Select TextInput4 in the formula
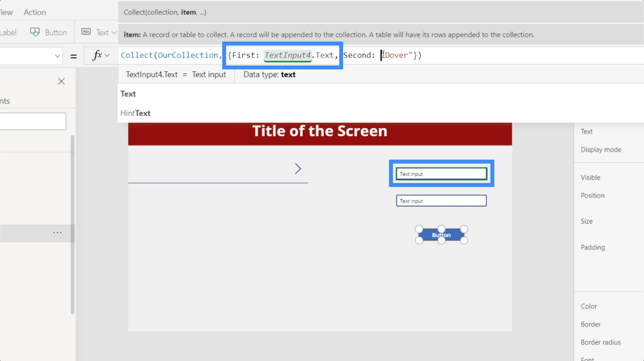The width and height of the screenshot is (644, 361). click(287, 55)
